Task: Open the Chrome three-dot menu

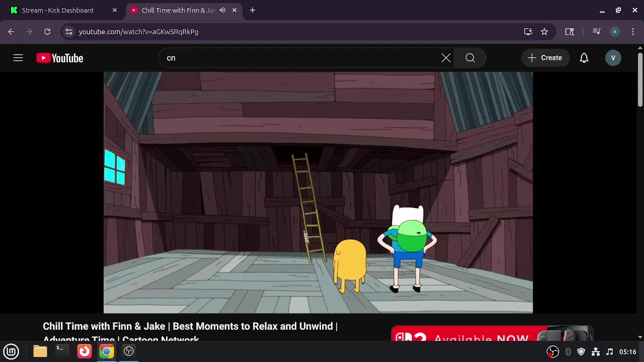Action: pos(633,32)
